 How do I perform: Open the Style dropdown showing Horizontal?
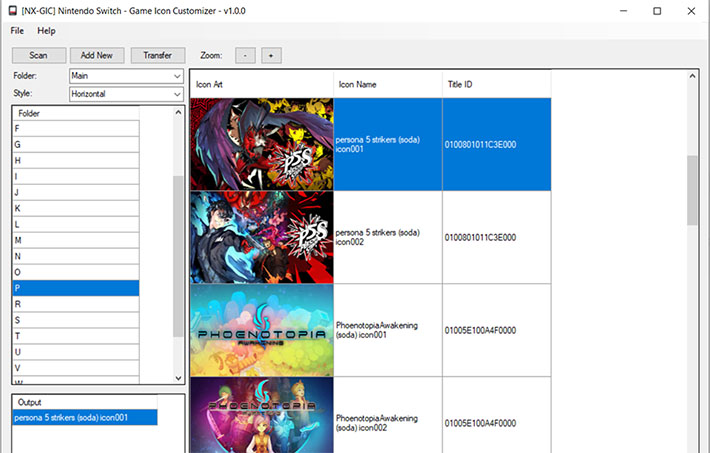(x=126, y=94)
